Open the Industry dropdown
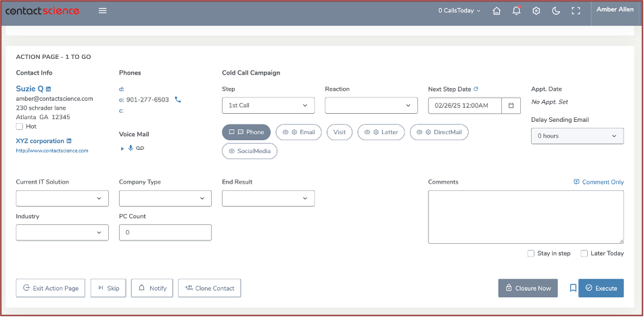Image resolution: width=644 pixels, height=317 pixels. click(62, 233)
